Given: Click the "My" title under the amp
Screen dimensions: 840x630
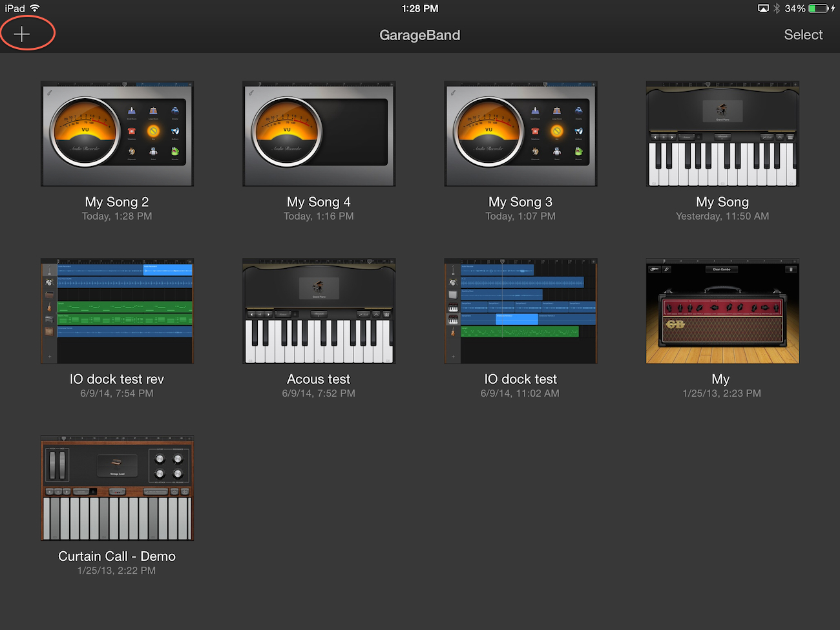Looking at the screenshot, I should click(x=720, y=379).
